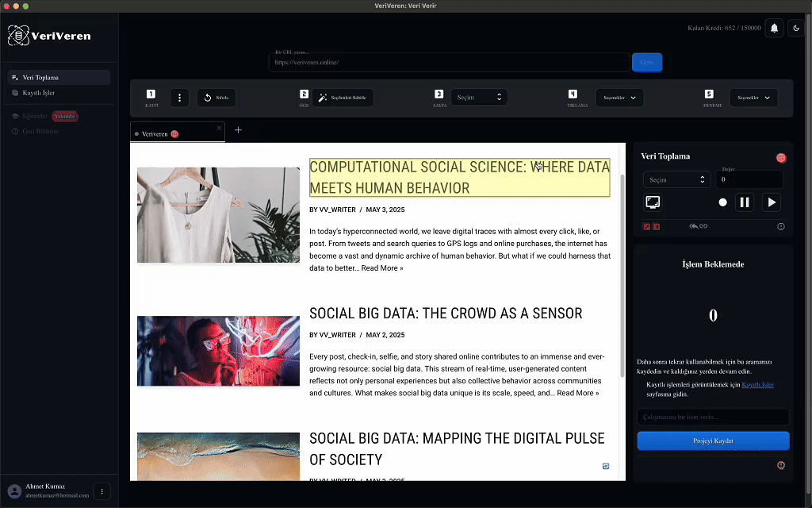Open the SAYFA Seçim dropdown
This screenshot has width=812, height=508.
[x=479, y=98]
